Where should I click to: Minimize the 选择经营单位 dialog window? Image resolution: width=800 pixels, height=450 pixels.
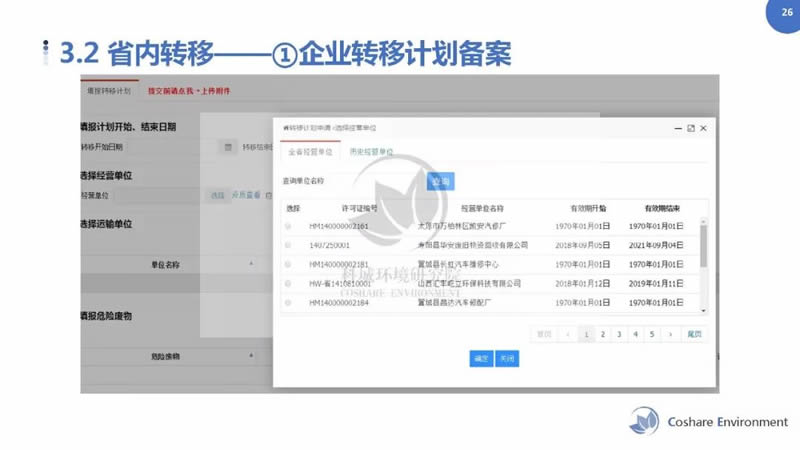(677, 129)
